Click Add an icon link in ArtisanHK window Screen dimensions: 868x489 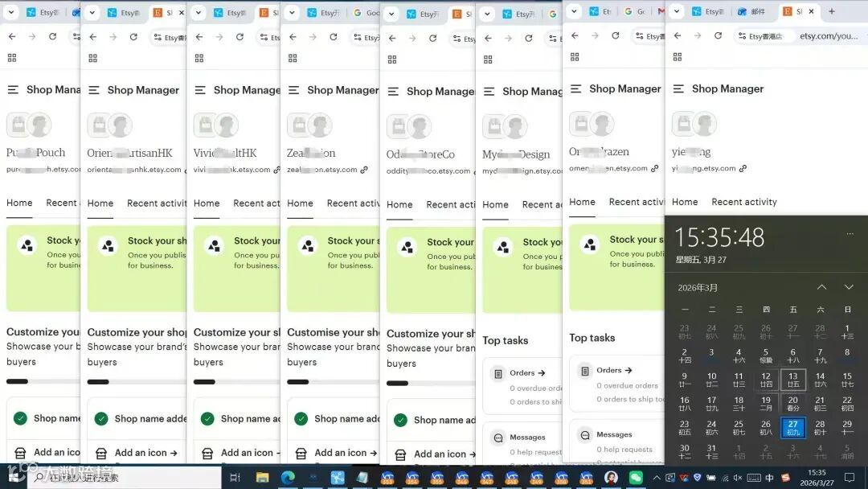point(146,453)
